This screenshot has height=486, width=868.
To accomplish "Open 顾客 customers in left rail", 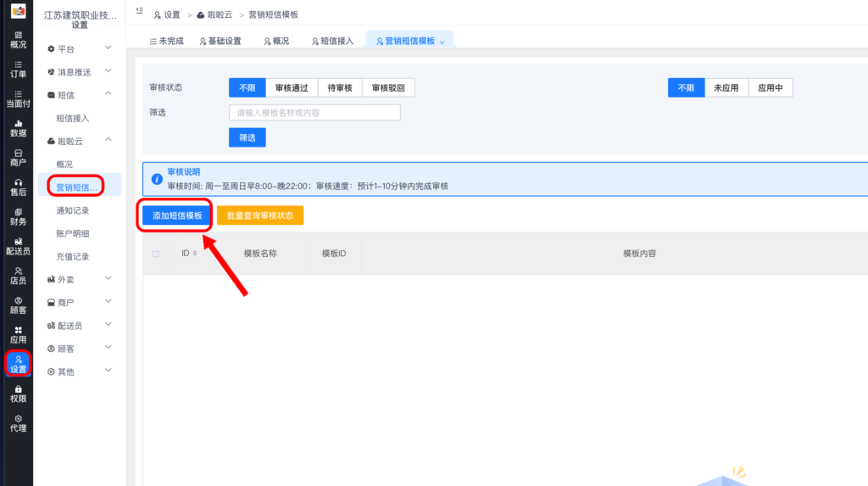I will click(x=19, y=305).
